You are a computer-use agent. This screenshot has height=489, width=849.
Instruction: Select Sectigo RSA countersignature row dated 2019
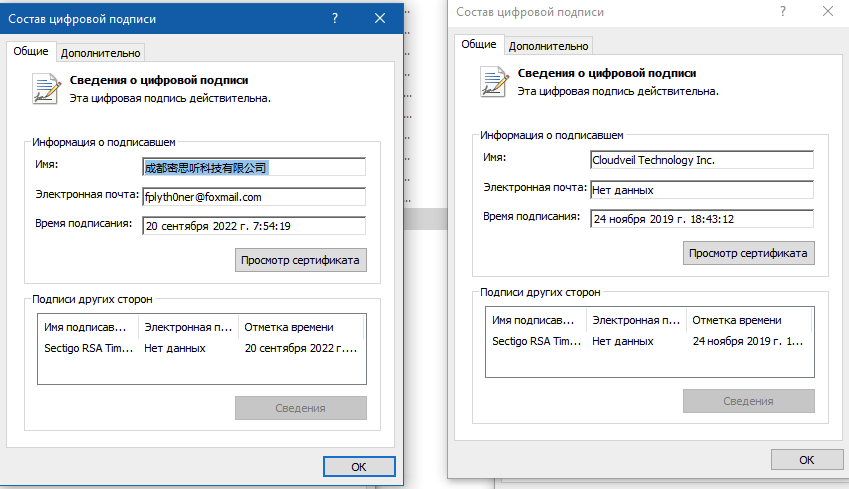pos(648,341)
